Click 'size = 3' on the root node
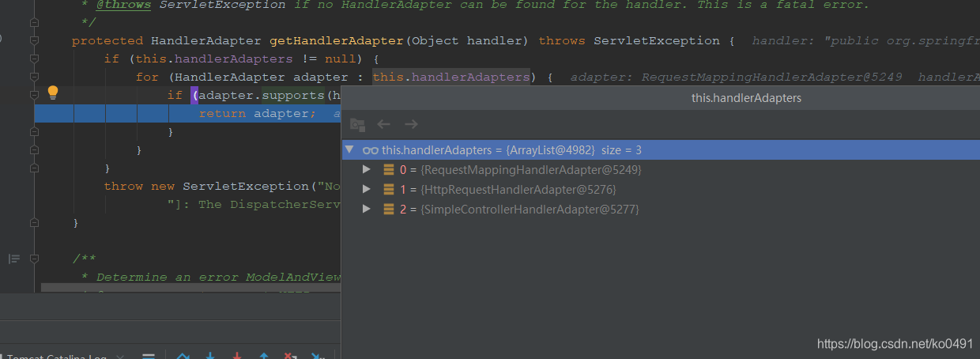 (621, 150)
